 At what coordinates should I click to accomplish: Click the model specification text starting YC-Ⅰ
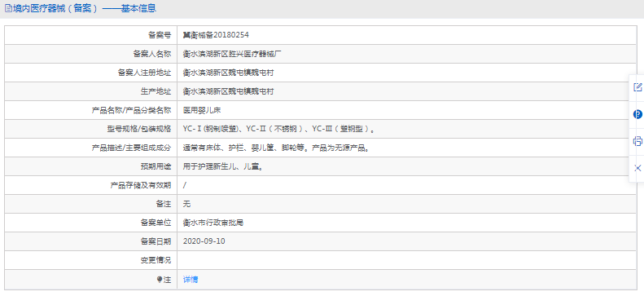point(279,129)
